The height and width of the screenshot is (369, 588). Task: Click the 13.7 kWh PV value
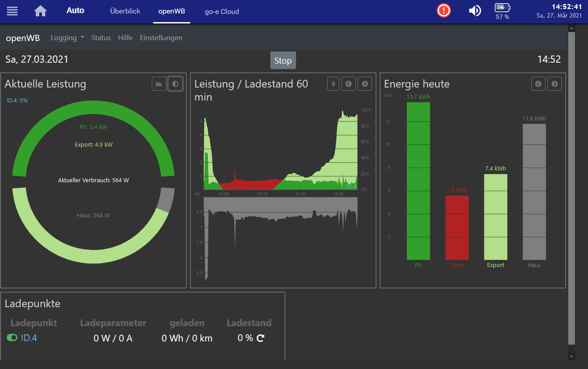coord(418,97)
